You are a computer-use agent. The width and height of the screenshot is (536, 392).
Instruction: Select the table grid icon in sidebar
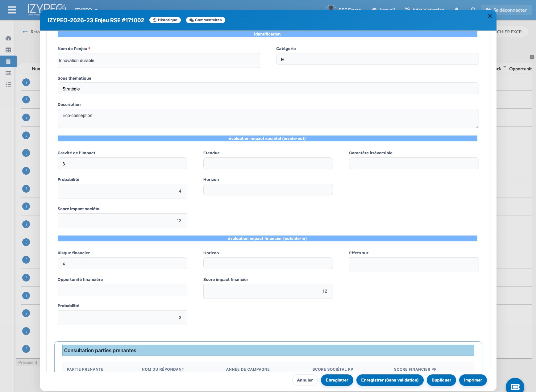tap(8, 50)
